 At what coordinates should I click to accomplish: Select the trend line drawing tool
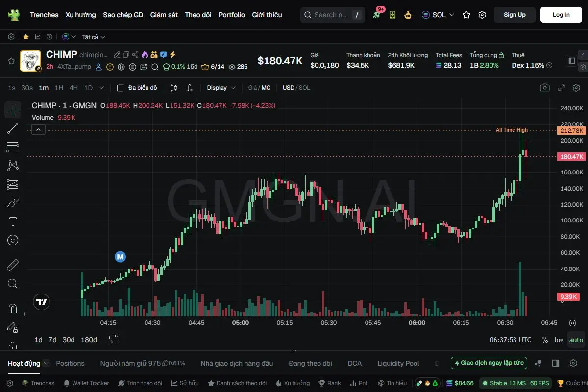click(13, 128)
